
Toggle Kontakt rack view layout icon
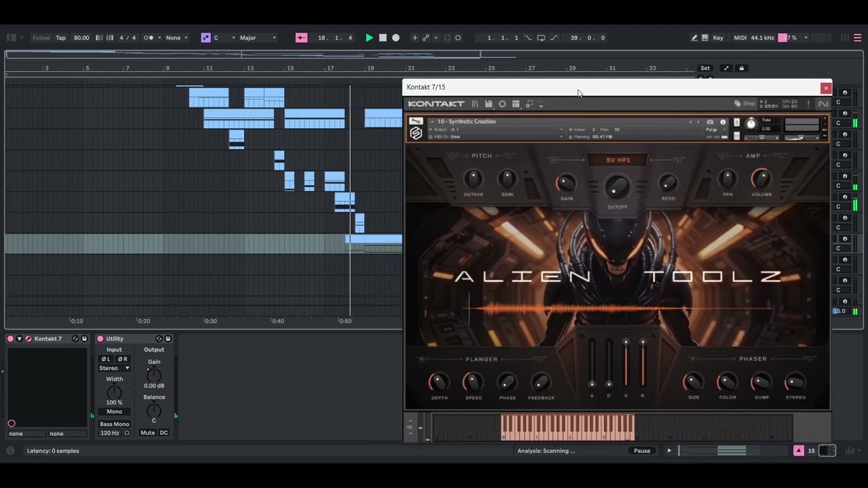tap(516, 104)
